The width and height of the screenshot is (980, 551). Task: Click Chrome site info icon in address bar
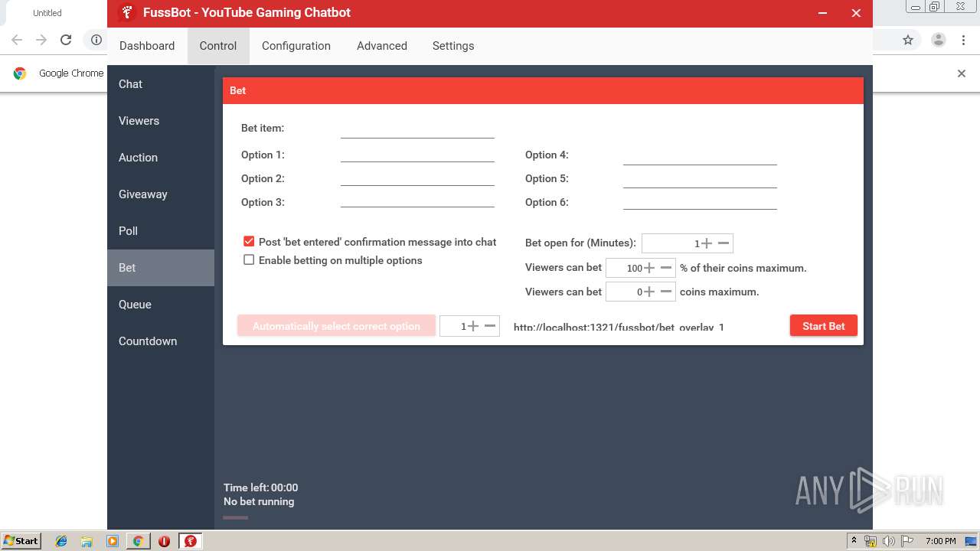pyautogui.click(x=96, y=40)
